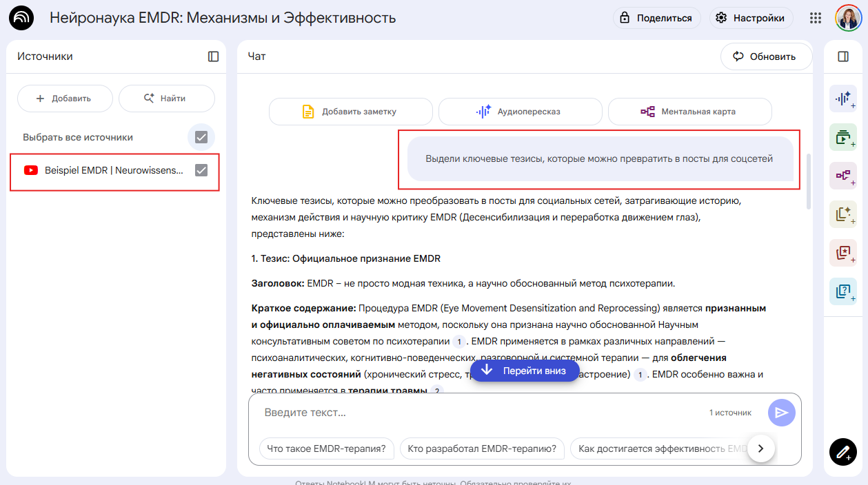This screenshot has width=868, height=485.
Task: Click the black pencil add-note button
Action: click(843, 452)
